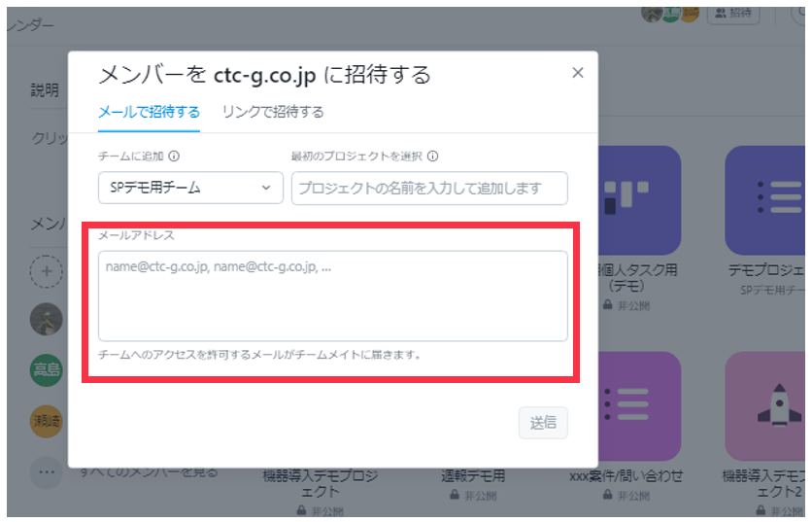Close the invite members dialog
The height and width of the screenshot is (522, 812).
(577, 73)
